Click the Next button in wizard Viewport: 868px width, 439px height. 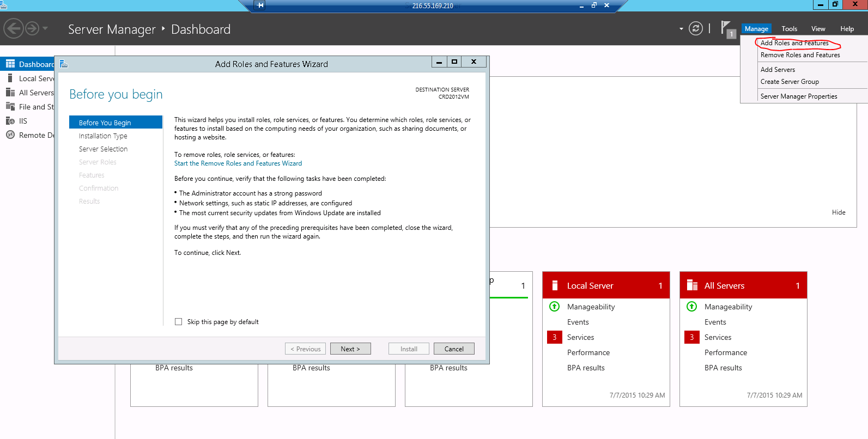350,349
